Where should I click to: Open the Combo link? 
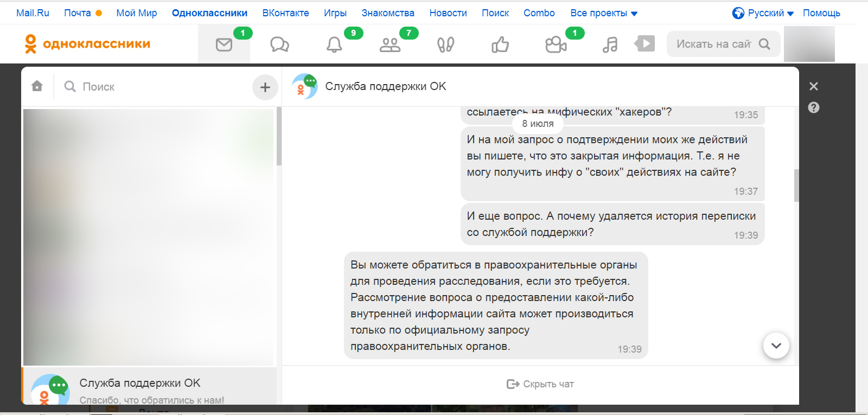539,13
